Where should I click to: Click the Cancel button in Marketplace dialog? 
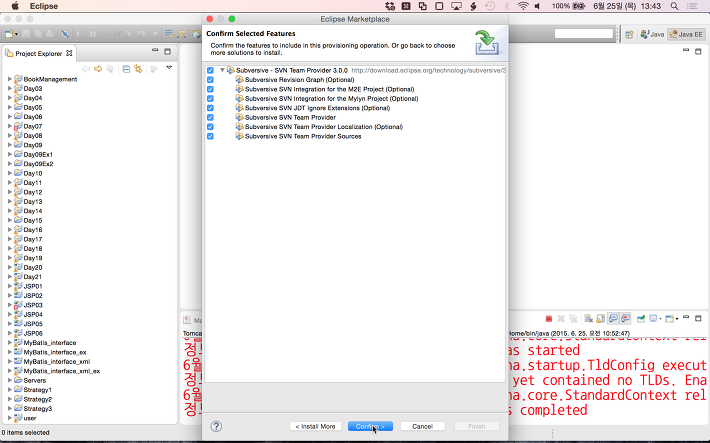tap(422, 426)
